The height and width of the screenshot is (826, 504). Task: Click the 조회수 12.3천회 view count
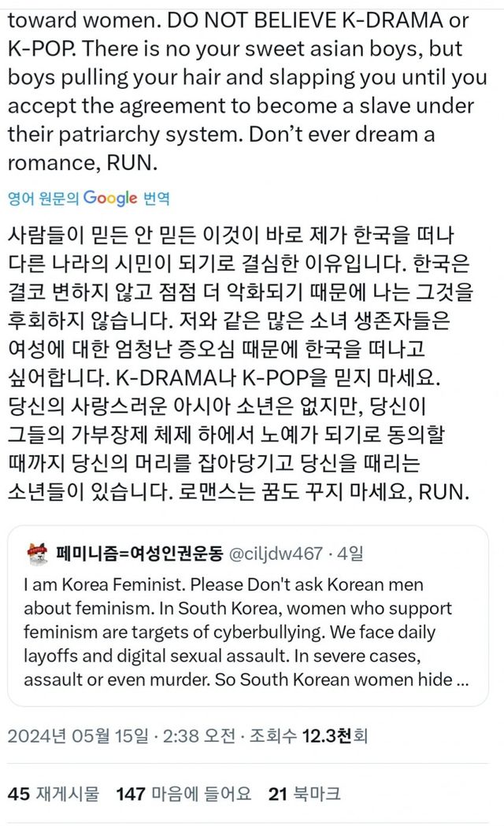coord(309,736)
